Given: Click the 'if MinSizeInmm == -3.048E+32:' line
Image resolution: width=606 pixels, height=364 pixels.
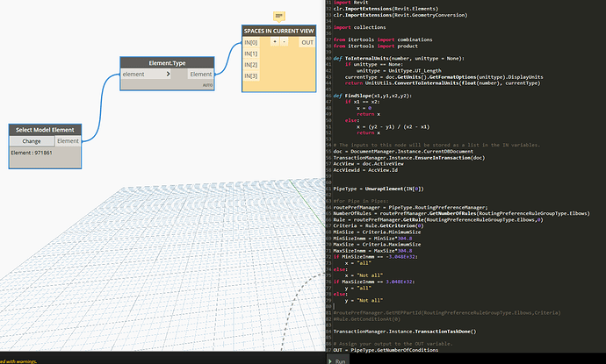Looking at the screenshot, I should 376,257.
